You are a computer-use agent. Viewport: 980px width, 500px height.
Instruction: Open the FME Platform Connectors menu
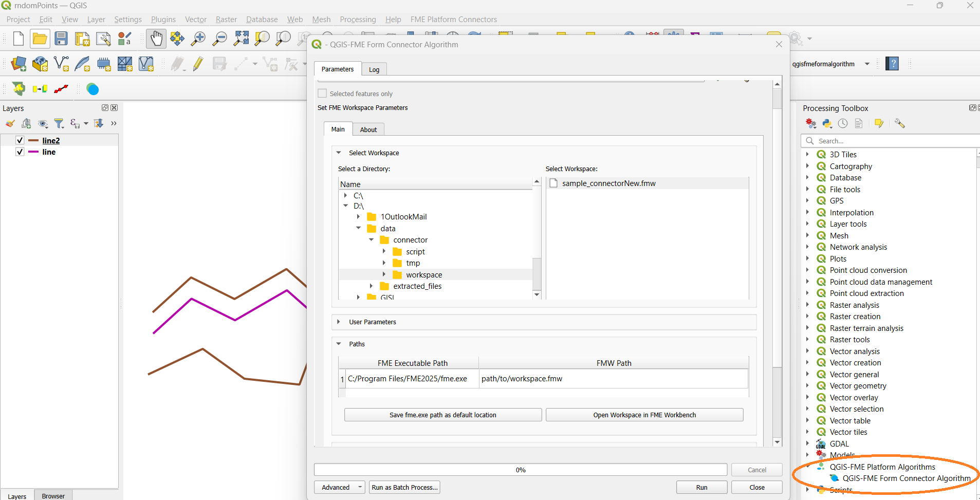[454, 20]
